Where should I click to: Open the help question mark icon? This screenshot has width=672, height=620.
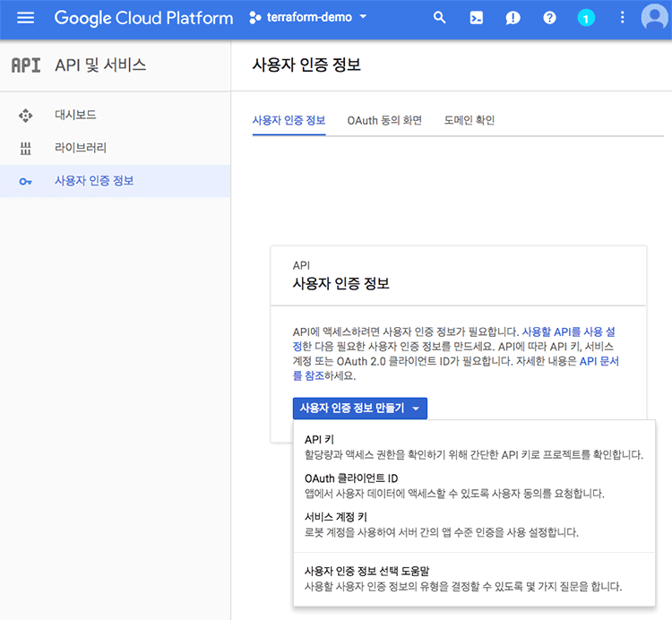pos(549,18)
